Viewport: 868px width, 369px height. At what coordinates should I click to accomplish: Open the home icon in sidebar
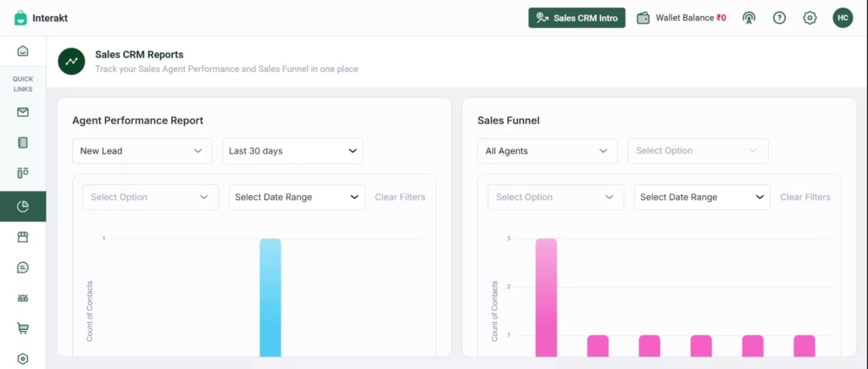[x=23, y=51]
